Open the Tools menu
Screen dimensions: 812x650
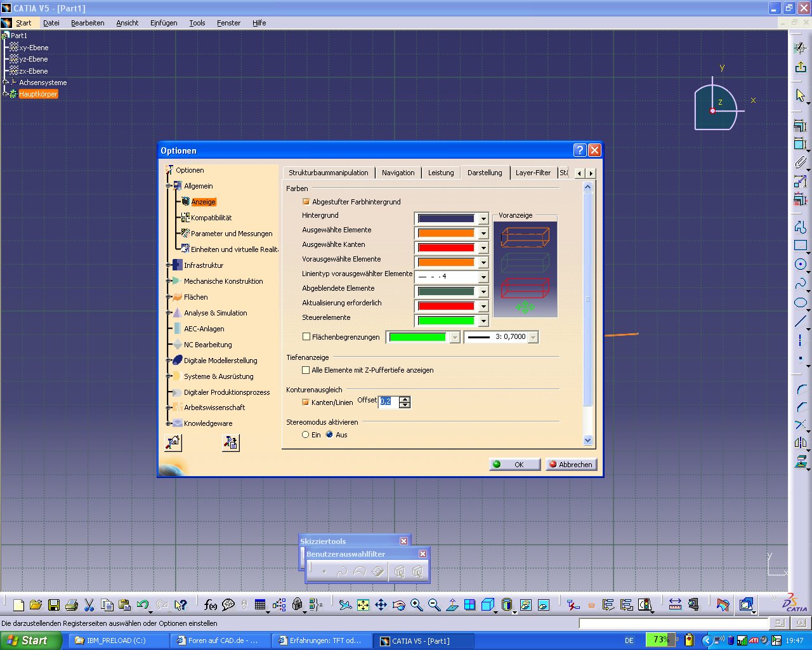coord(197,23)
